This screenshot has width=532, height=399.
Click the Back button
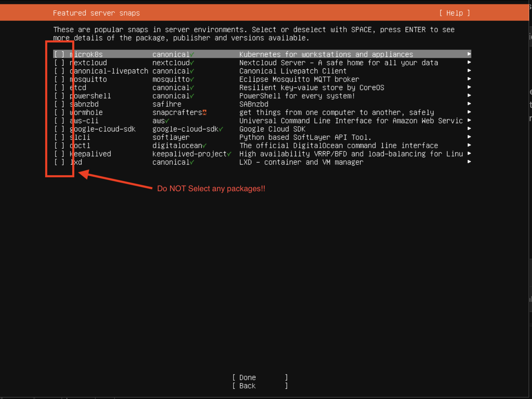click(260, 386)
